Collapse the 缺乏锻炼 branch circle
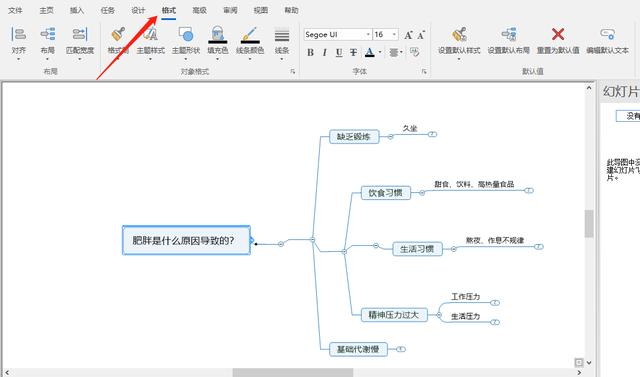Viewport: 640px width, 377px height. [x=390, y=137]
